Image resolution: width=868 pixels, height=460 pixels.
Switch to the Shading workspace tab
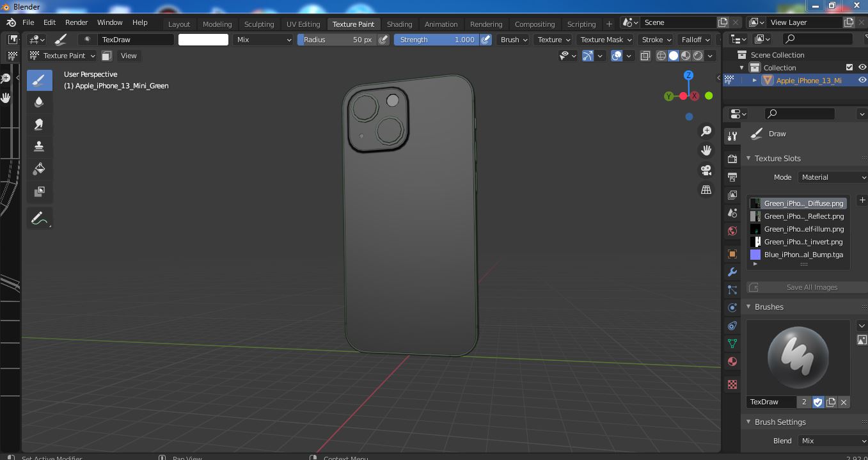pos(400,24)
